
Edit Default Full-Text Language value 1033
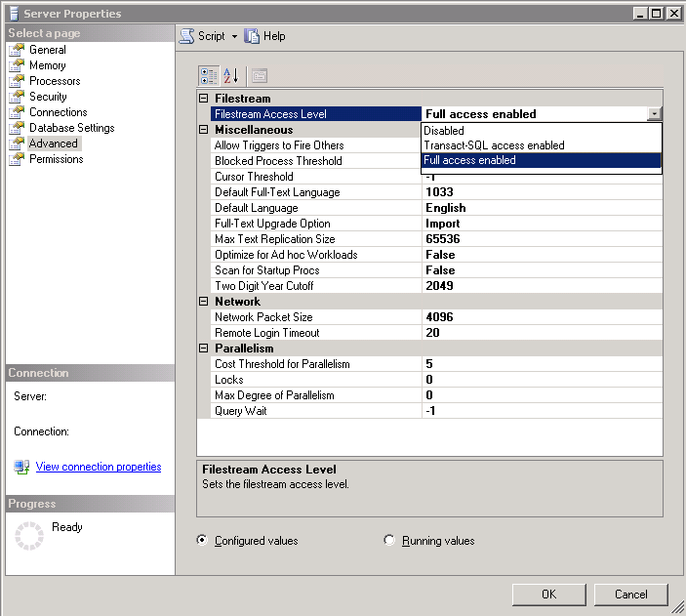(542, 192)
